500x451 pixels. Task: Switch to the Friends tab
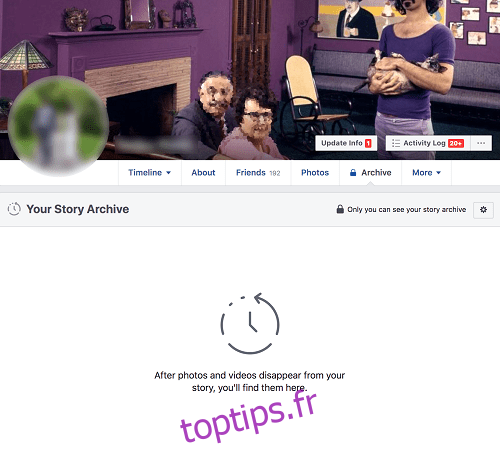(258, 173)
